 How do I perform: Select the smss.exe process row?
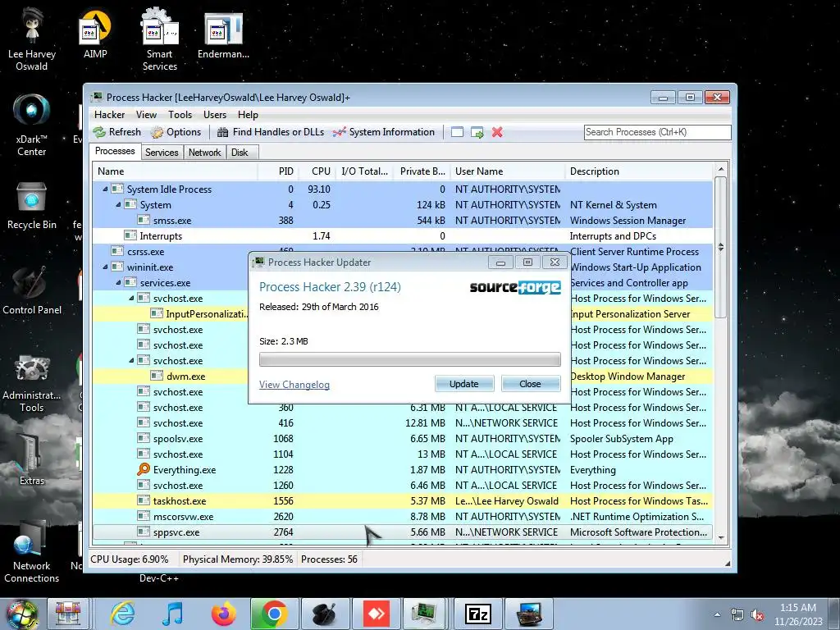click(x=403, y=220)
